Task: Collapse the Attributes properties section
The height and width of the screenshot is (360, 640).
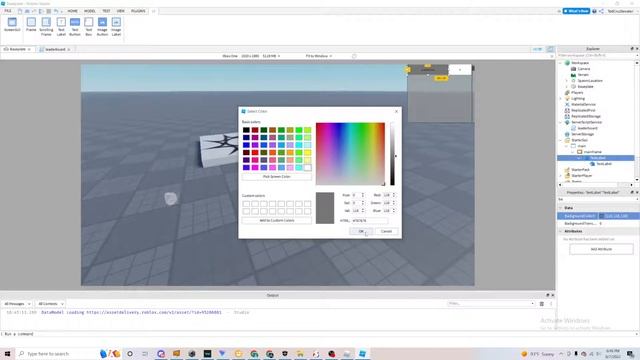Action: 560,231
